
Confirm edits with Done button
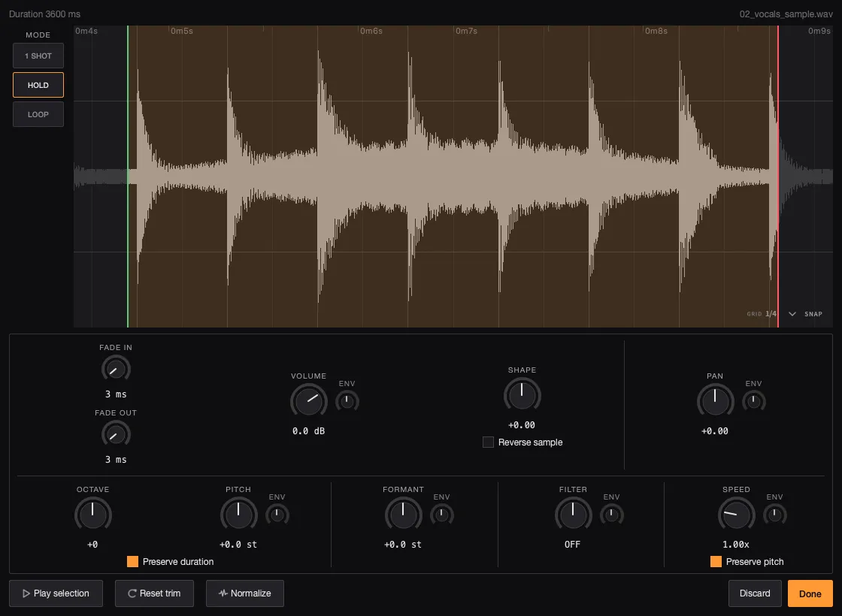(x=810, y=593)
